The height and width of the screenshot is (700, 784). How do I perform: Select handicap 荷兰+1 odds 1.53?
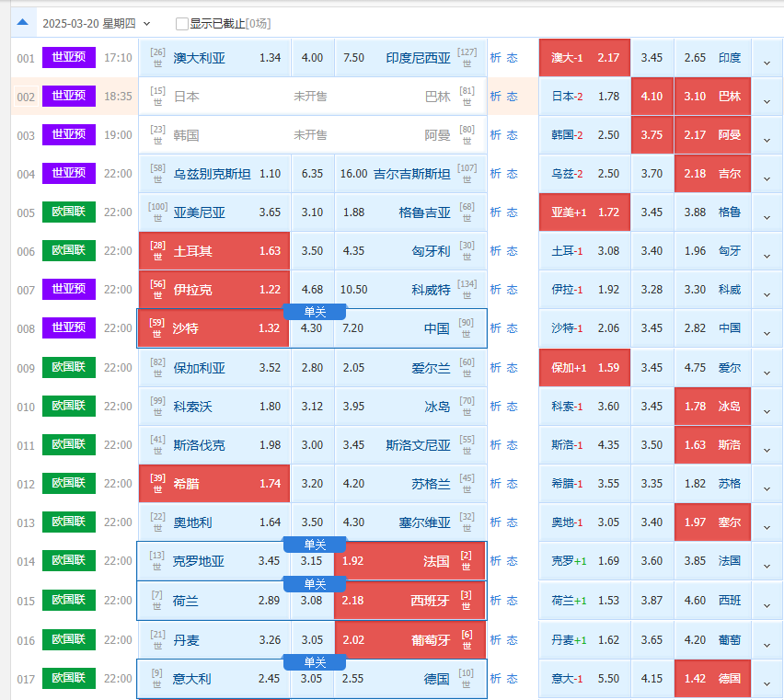point(584,601)
